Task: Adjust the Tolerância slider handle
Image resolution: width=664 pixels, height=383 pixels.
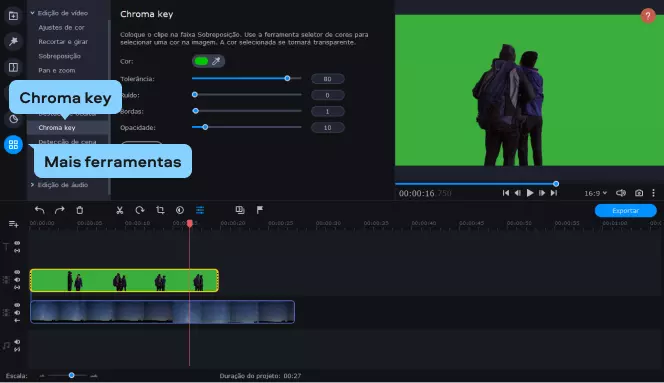Action: pyautogui.click(x=287, y=78)
